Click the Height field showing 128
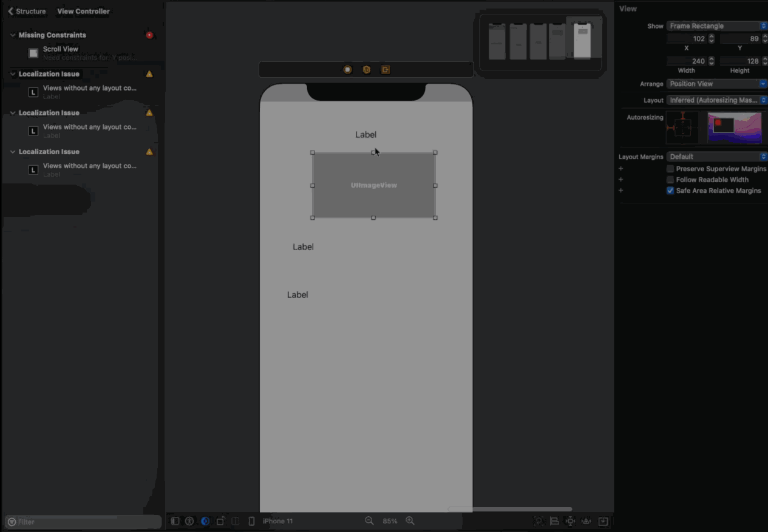The height and width of the screenshot is (532, 768). tap(740, 61)
